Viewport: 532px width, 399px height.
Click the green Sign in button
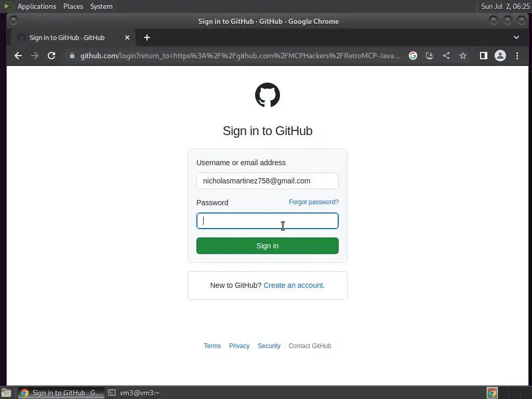[268, 246]
